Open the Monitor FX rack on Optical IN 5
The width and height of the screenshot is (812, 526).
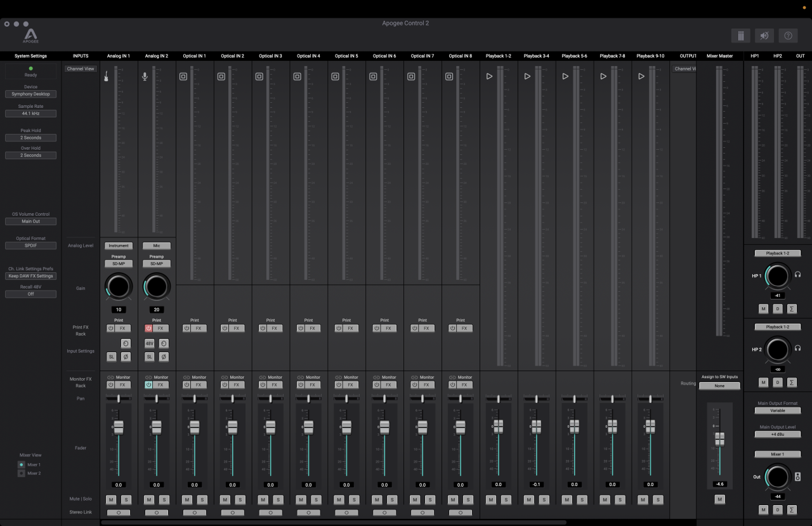click(x=350, y=385)
